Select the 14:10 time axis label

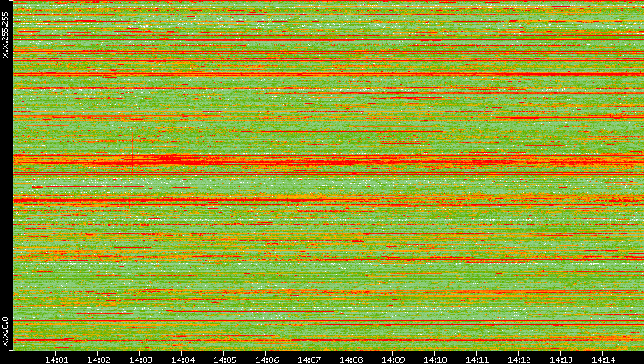[x=435, y=360]
